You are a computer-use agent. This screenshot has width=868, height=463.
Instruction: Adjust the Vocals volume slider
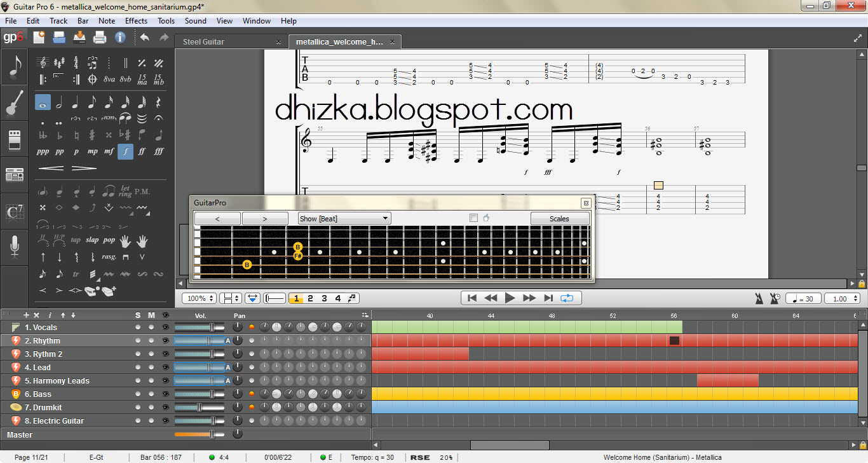200,327
